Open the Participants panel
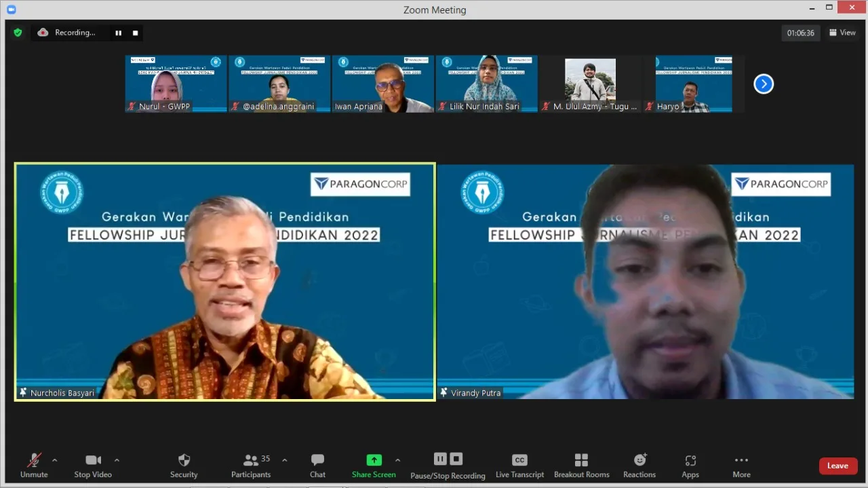Screen dimensions: 868x488 tap(251, 466)
